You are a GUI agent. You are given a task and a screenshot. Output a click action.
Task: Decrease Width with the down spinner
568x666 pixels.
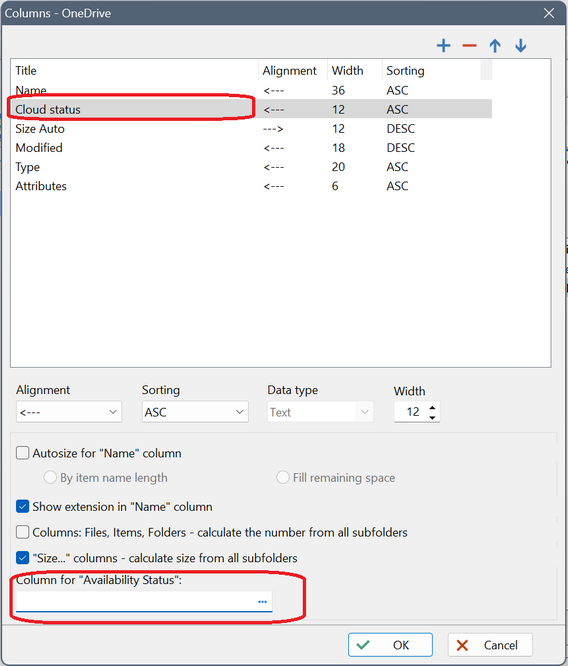click(x=432, y=417)
